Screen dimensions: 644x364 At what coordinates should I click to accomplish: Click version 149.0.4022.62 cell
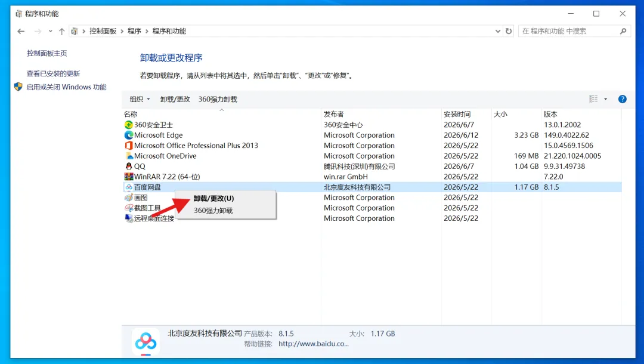pos(566,135)
